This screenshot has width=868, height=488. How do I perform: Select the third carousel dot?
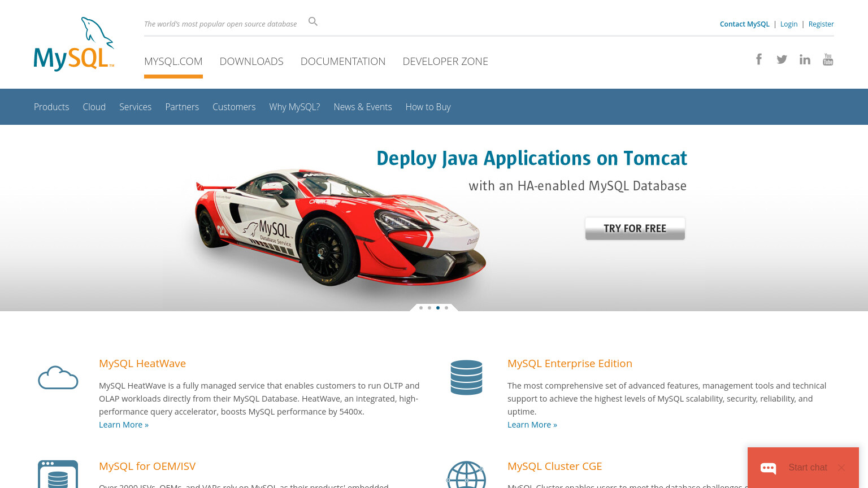(x=438, y=308)
